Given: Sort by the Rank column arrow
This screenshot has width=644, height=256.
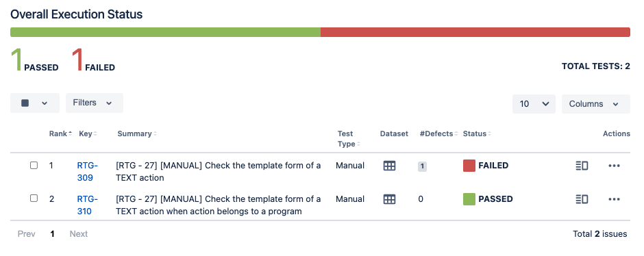Looking at the screenshot, I should (71, 133).
